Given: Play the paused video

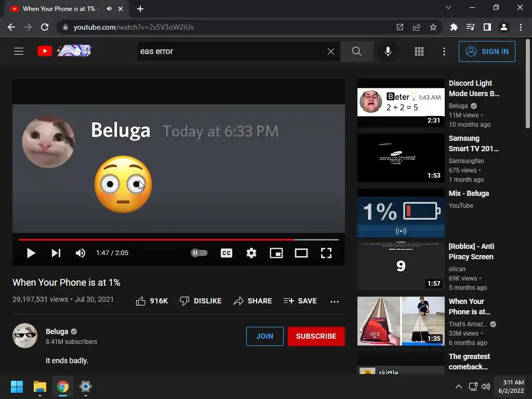Looking at the screenshot, I should [31, 253].
